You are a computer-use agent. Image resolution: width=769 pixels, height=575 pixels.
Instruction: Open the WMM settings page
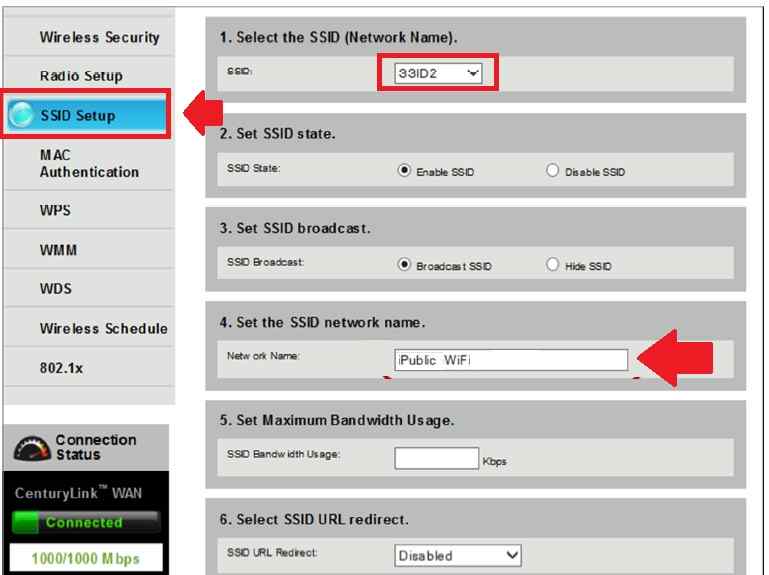tap(58, 250)
